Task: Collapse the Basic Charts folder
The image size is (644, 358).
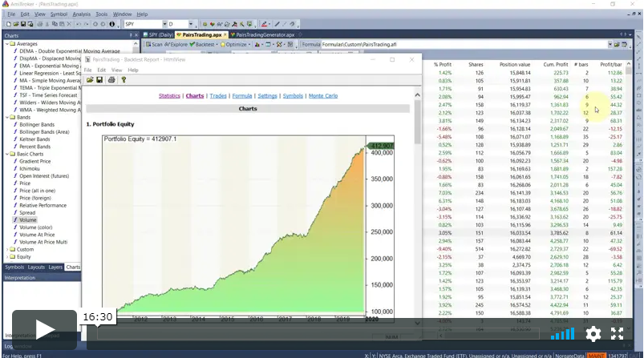Action: click(7, 155)
